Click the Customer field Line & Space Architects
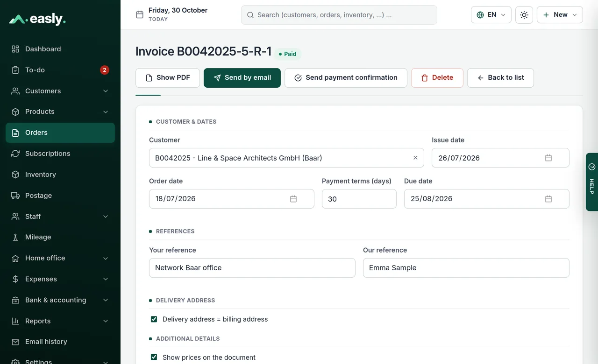 [x=286, y=158]
